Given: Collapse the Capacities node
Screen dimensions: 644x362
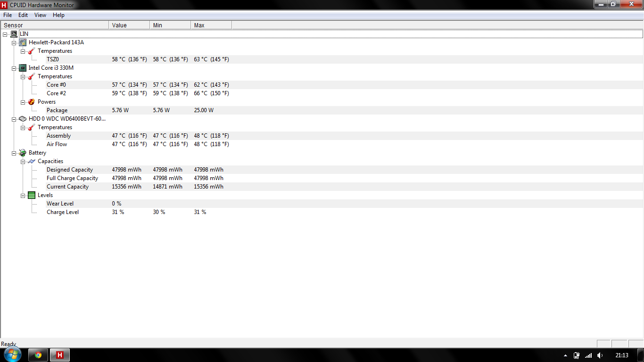Looking at the screenshot, I should tap(23, 161).
